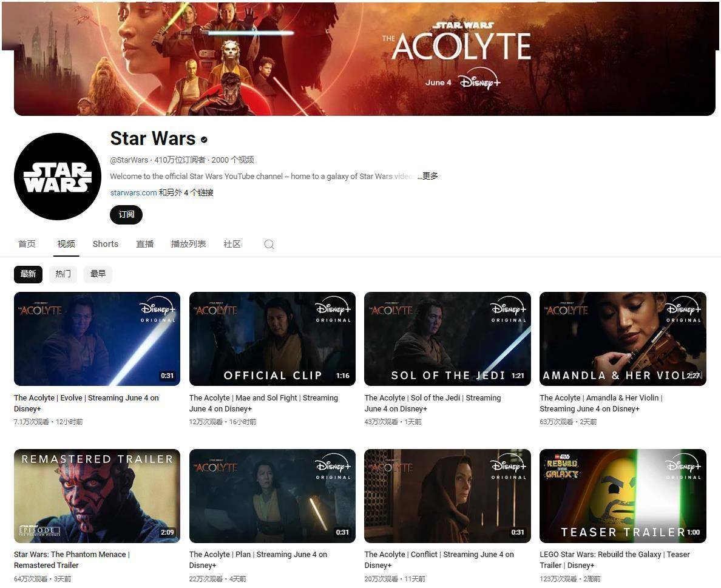Click the Star Wars channel avatar logo
The width and height of the screenshot is (721, 588).
click(58, 177)
